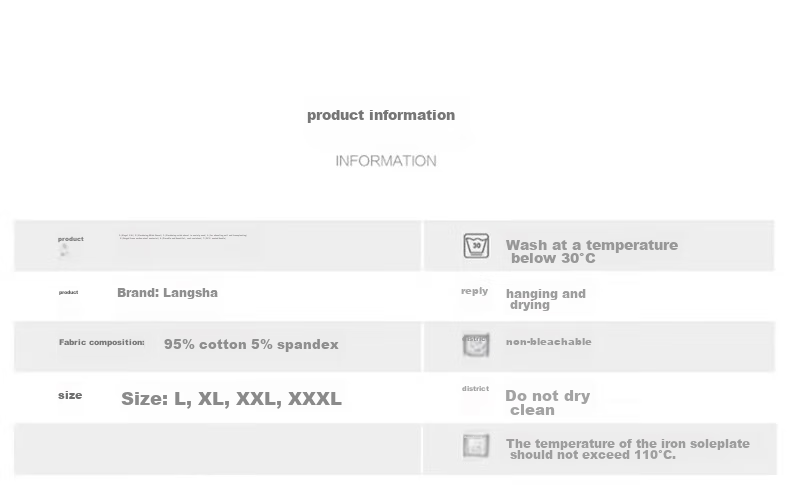This screenshot has height=485, width=790.
Task: Click the 'product' label beside Brand
Action: [68, 292]
